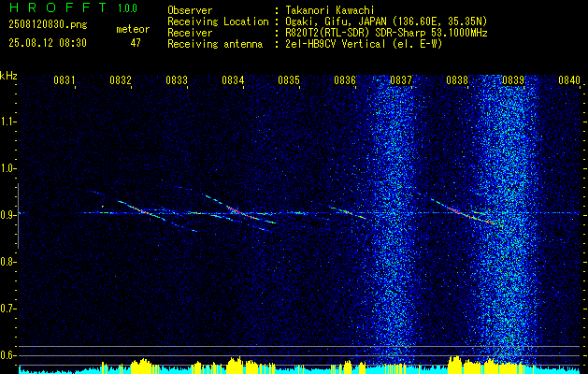
Task: Click the 1.0 kHz axis label
Action: 7,168
